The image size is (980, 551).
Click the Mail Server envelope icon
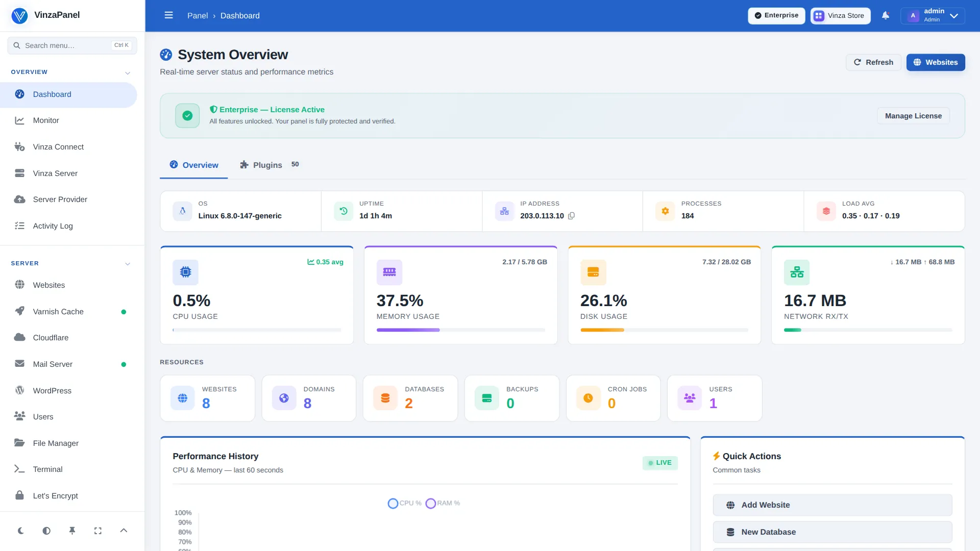tap(19, 364)
